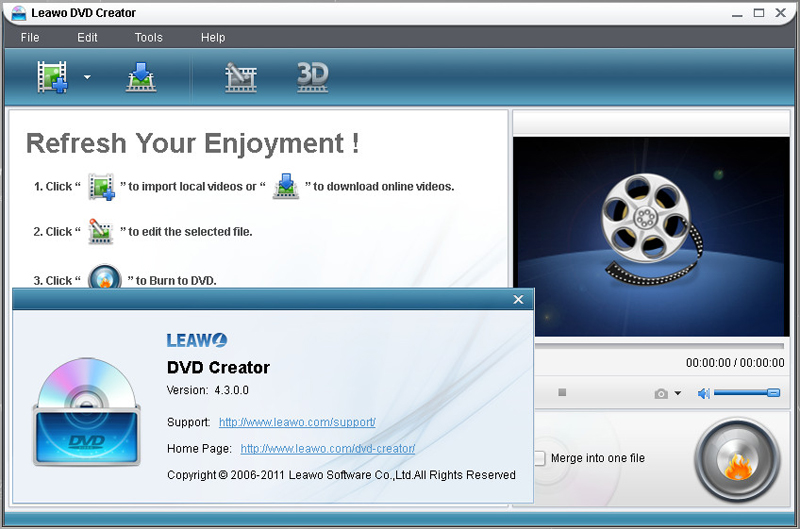Maximize the Leawo DVD Creator window
This screenshot has width=800, height=529.
click(759, 13)
